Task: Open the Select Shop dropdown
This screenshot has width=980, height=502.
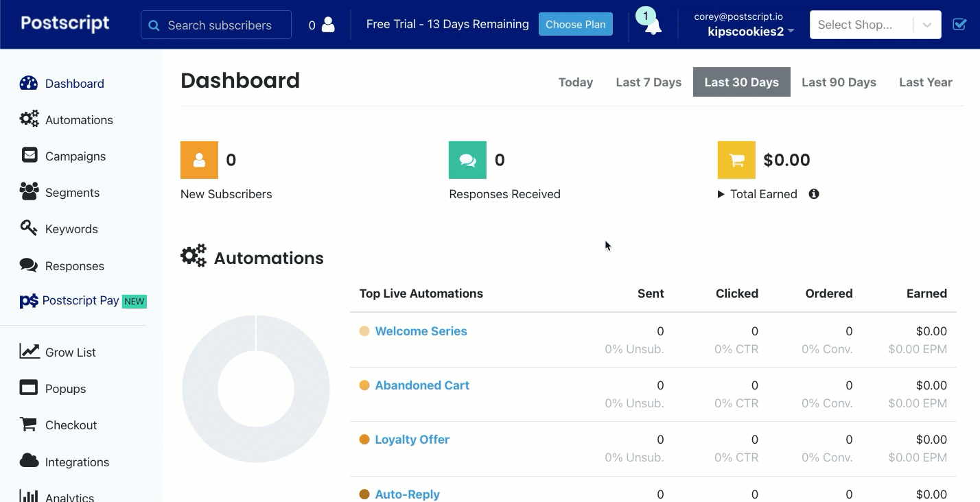Action: [876, 25]
